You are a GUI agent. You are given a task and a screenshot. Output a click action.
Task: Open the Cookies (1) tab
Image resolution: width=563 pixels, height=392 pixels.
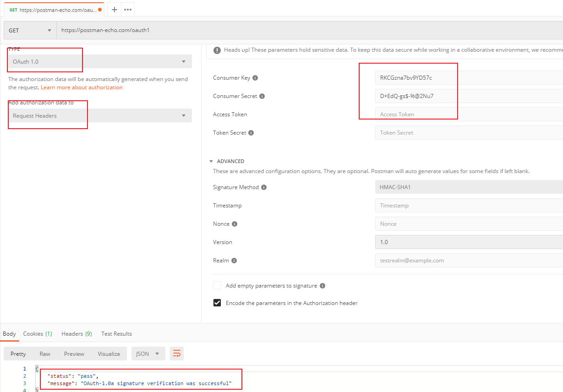(38, 334)
